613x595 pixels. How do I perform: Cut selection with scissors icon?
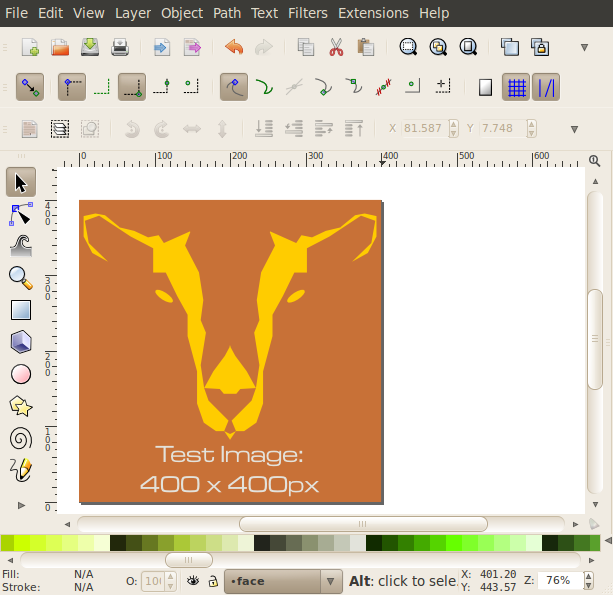tap(336, 47)
